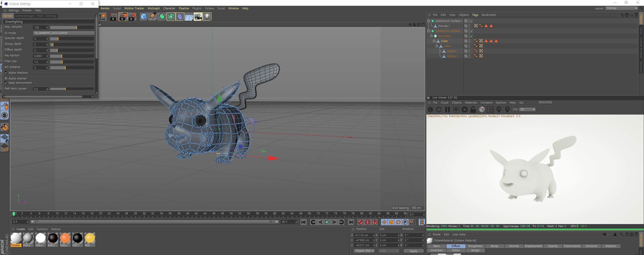
Task: Add a Light with the bulb icon
Action: (x=207, y=17)
